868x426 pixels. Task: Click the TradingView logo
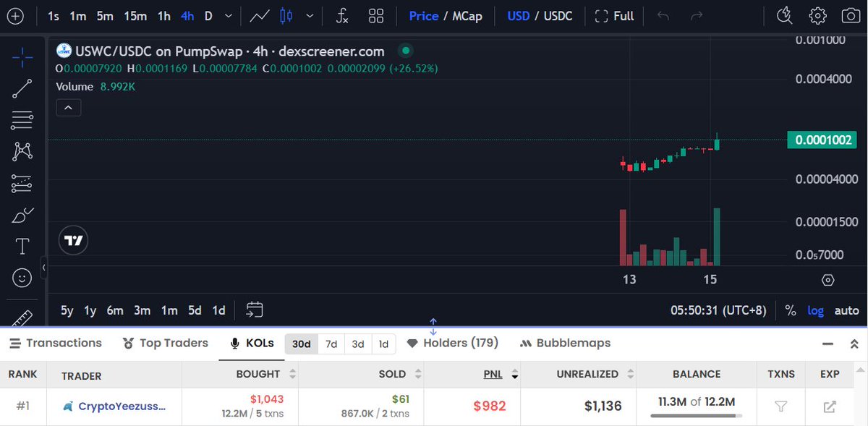pos(73,241)
